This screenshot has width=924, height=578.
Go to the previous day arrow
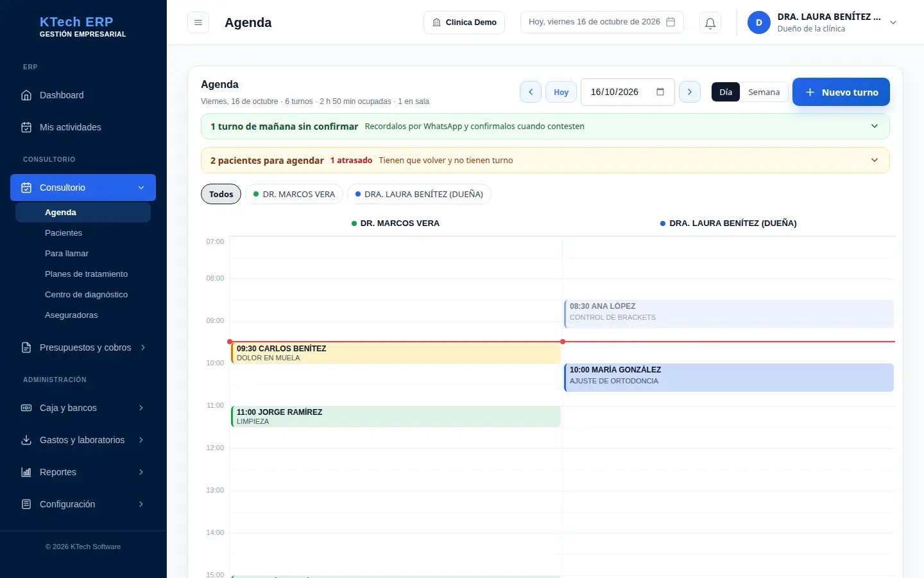point(531,92)
